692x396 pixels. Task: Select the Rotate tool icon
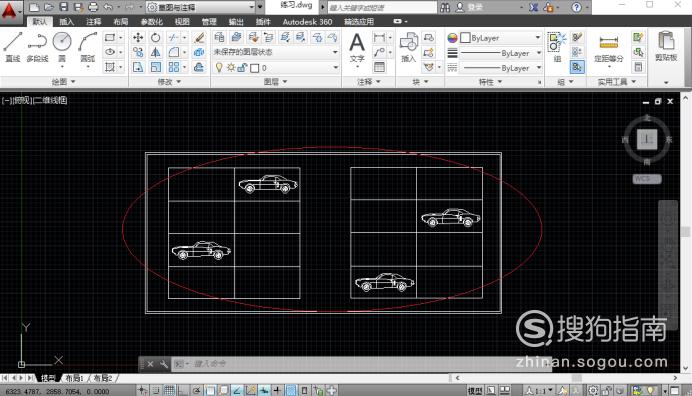pyautogui.click(x=155, y=38)
